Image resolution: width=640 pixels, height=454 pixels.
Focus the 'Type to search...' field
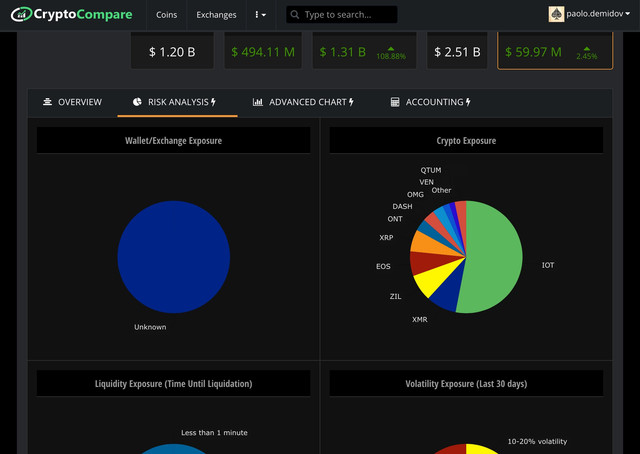[x=342, y=15]
